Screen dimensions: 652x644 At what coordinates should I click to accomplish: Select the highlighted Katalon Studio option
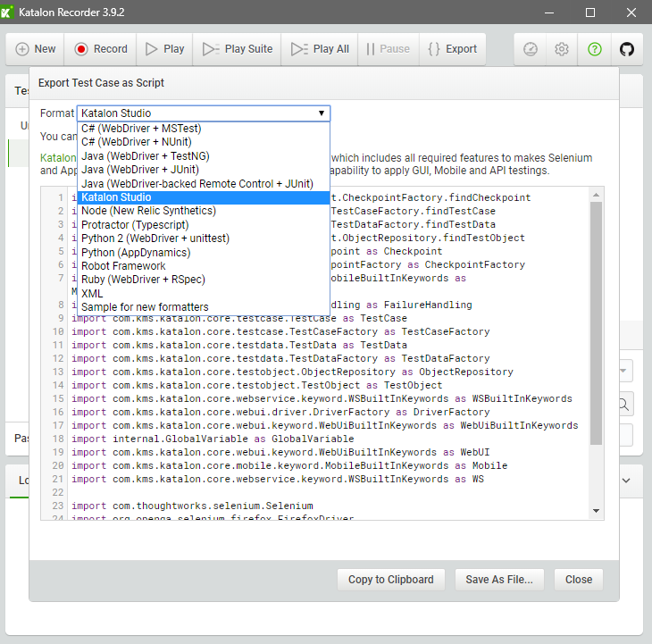(204, 197)
